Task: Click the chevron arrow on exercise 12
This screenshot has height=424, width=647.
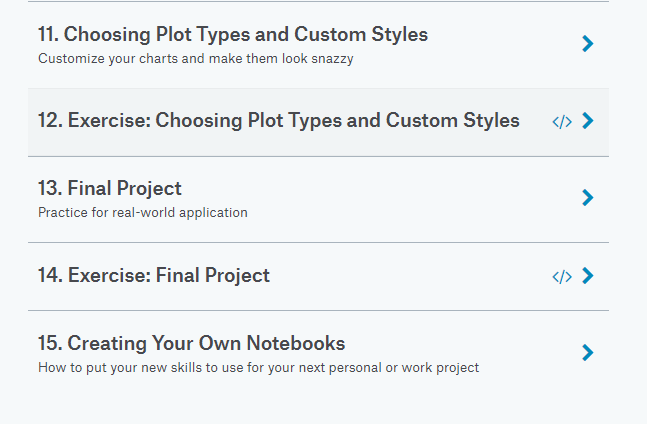Action: [x=588, y=121]
